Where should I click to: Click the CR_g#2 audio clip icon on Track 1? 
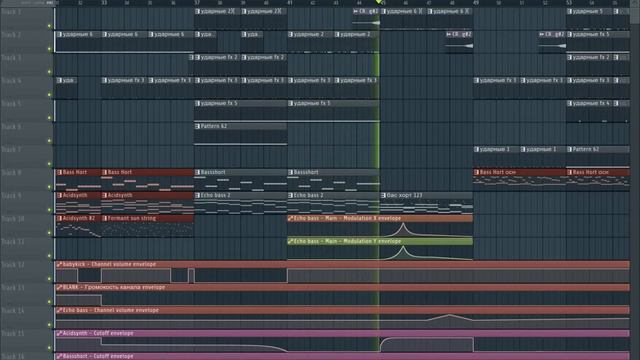pyautogui.click(x=356, y=11)
